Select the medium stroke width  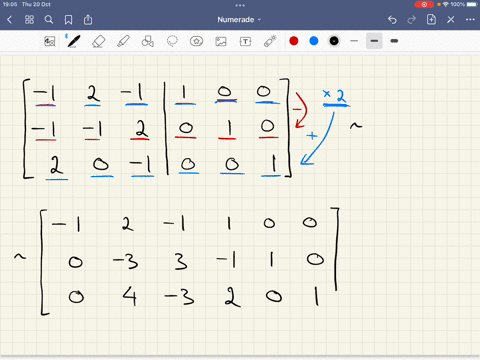[x=374, y=41]
